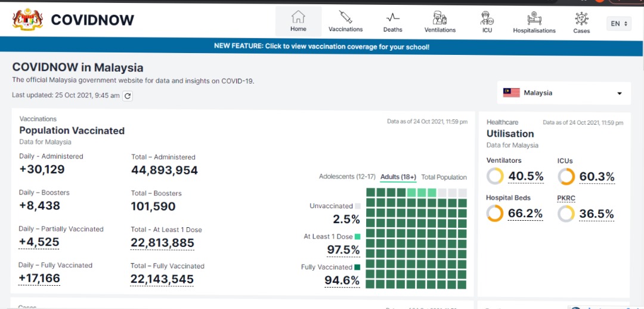Click ICUs 60.3% value

(x=597, y=177)
